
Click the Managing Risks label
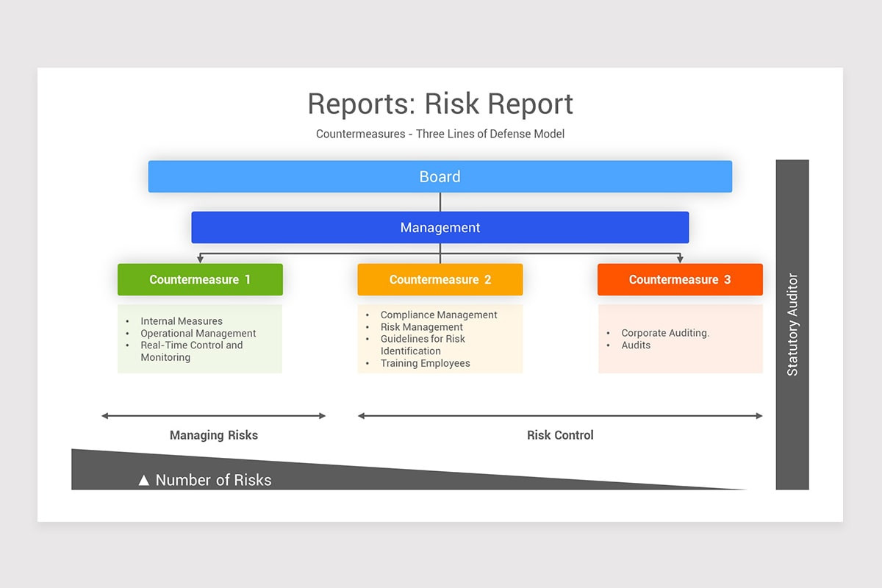pyautogui.click(x=213, y=435)
